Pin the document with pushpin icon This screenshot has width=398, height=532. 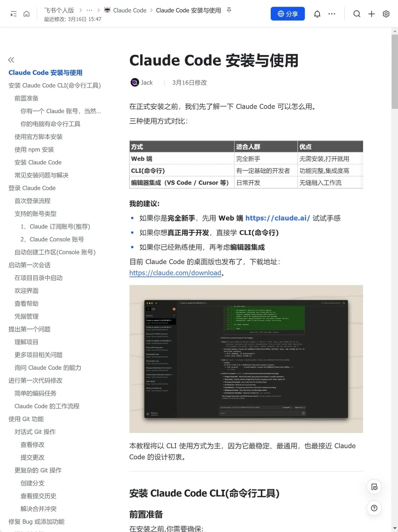point(229,10)
